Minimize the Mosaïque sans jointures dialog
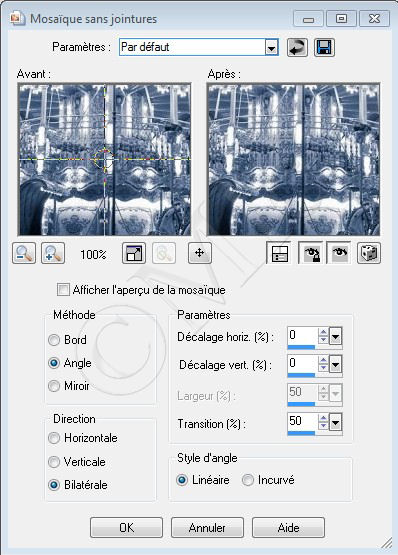This screenshot has width=398, height=555. (308, 19)
